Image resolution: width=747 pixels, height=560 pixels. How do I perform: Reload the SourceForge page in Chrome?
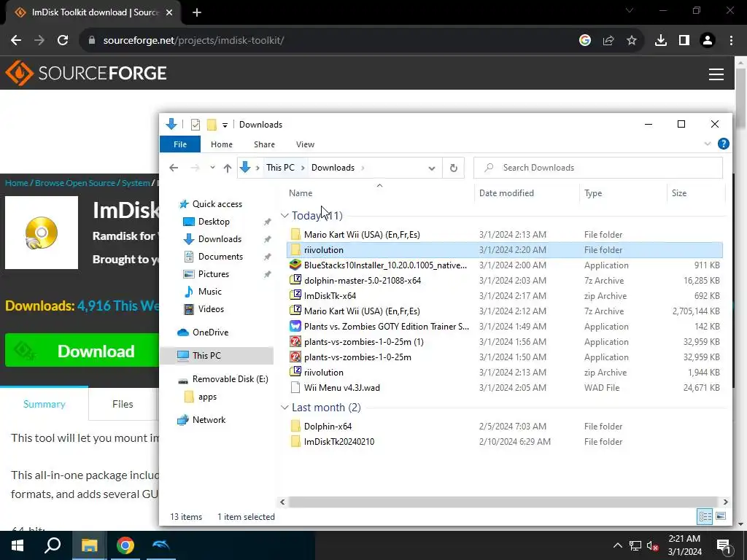pos(63,41)
